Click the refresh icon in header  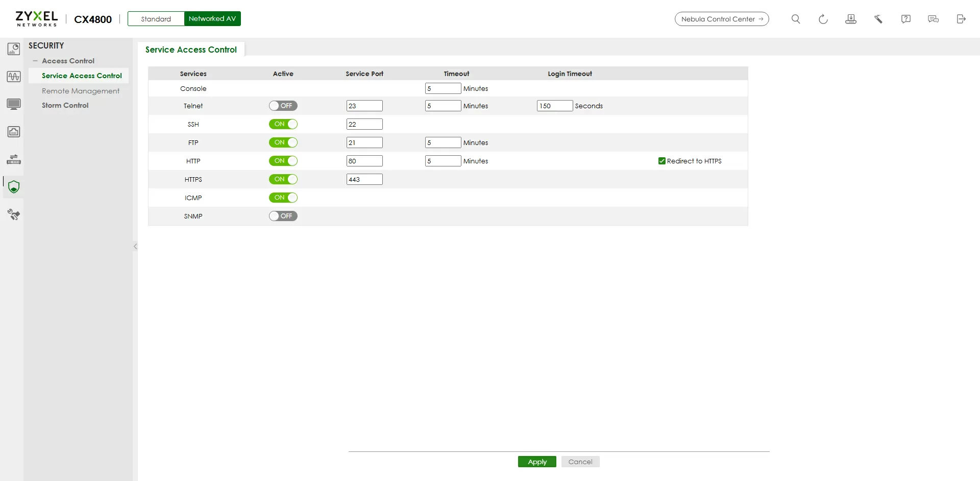point(823,19)
